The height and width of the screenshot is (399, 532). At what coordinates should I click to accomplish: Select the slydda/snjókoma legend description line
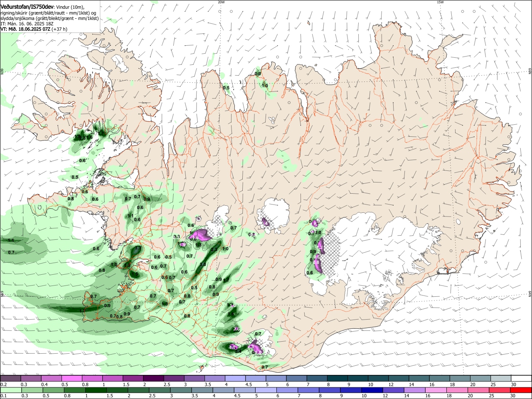pyautogui.click(x=49, y=18)
